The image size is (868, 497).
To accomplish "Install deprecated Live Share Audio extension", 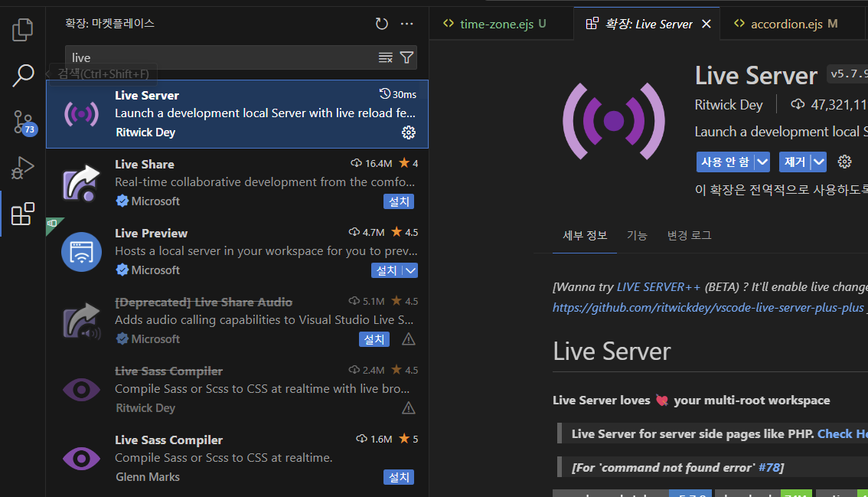I will [374, 339].
